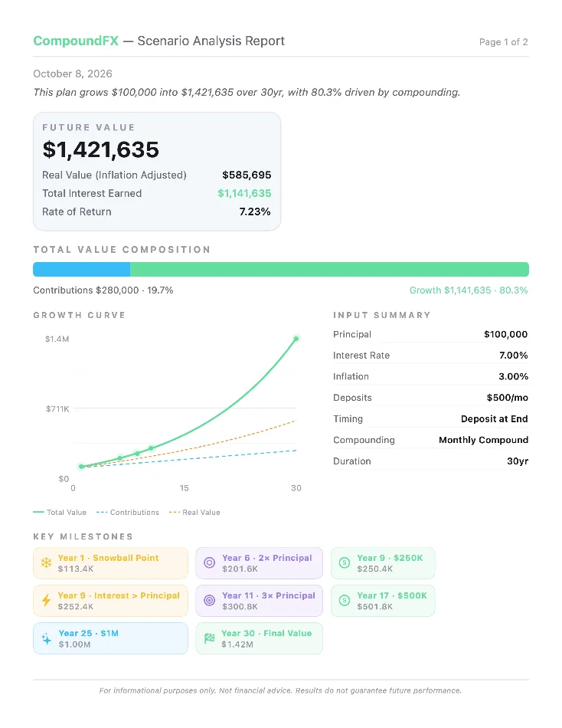The height and width of the screenshot is (728, 562).
Task: Click the October 8, 2026 date
Action: coord(73,74)
